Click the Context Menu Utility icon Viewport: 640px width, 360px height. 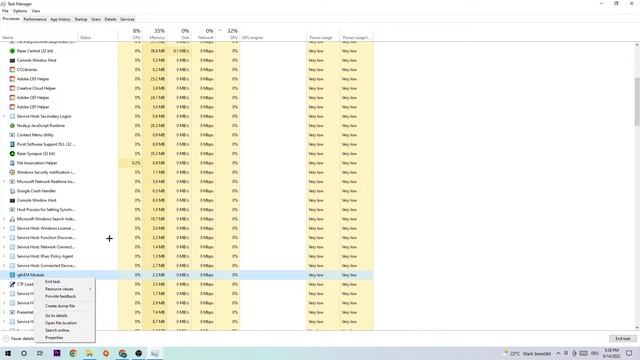point(12,135)
